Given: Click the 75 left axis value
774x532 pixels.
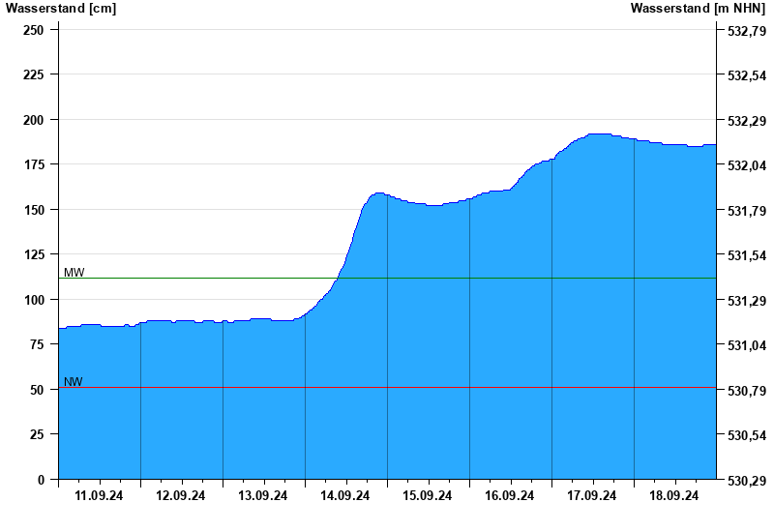Looking at the screenshot, I should pyautogui.click(x=37, y=344).
